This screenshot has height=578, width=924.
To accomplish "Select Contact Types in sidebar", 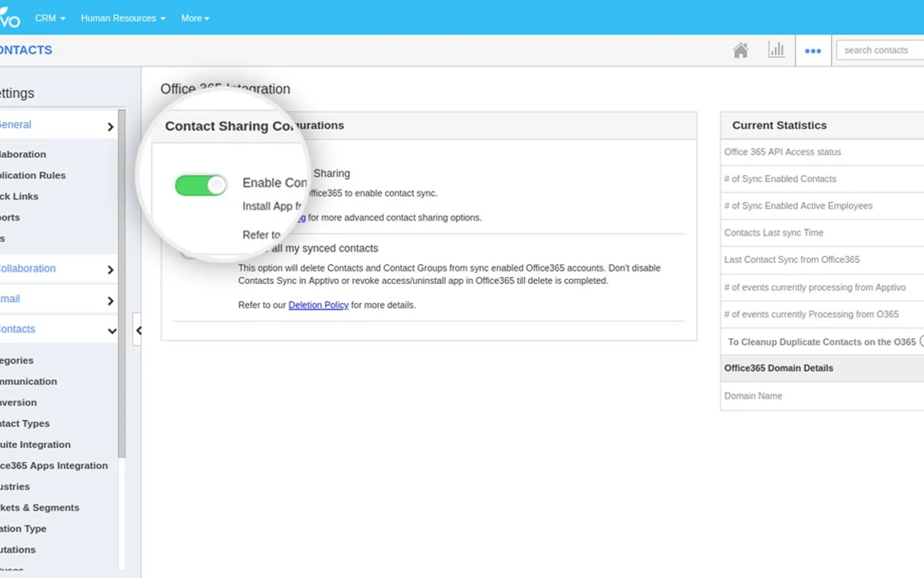I will [x=25, y=423].
